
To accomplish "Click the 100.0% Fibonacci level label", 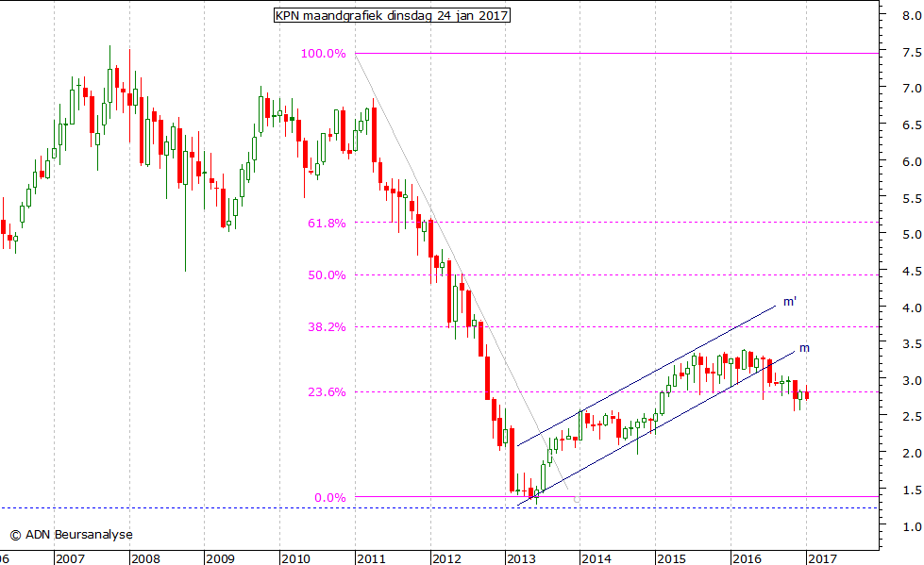I will pos(323,54).
